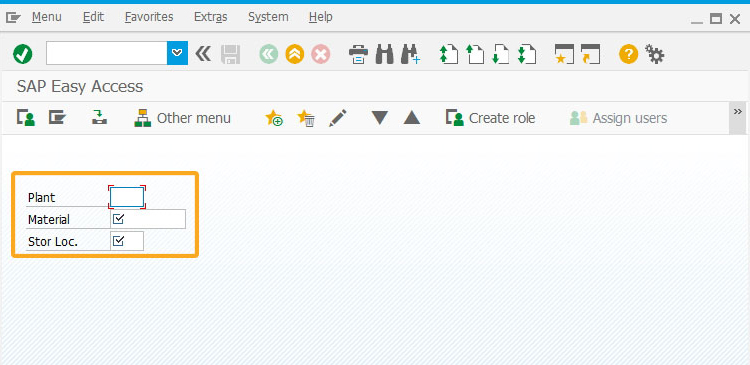Image resolution: width=750 pixels, height=365 pixels.
Task: Click the Plant label
Action: point(42,198)
